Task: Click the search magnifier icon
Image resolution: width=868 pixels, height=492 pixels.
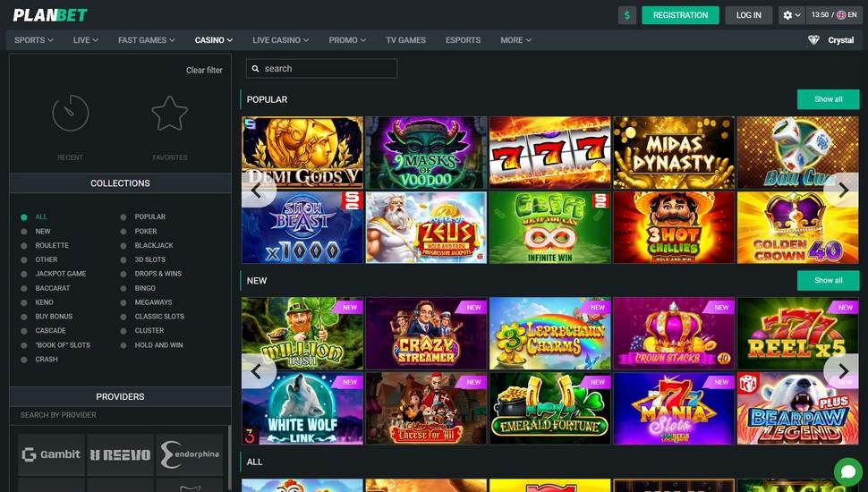Action: point(255,69)
